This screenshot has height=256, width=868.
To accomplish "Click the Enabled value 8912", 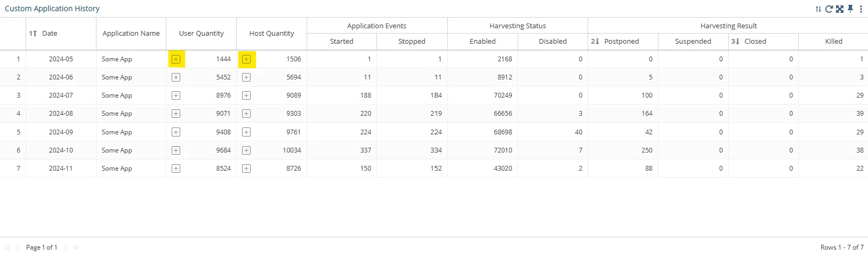I will point(505,77).
